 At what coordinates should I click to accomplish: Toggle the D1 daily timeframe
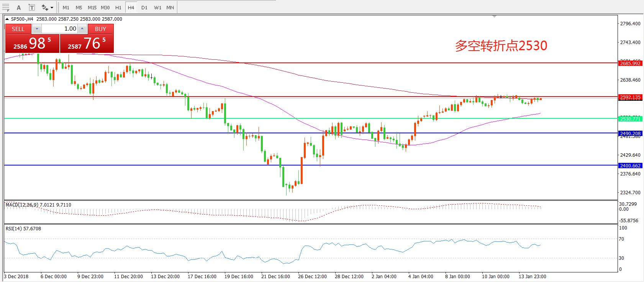click(x=144, y=7)
